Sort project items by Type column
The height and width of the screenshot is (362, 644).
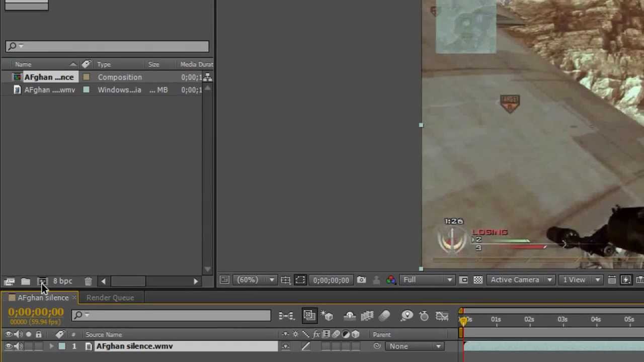coord(104,64)
